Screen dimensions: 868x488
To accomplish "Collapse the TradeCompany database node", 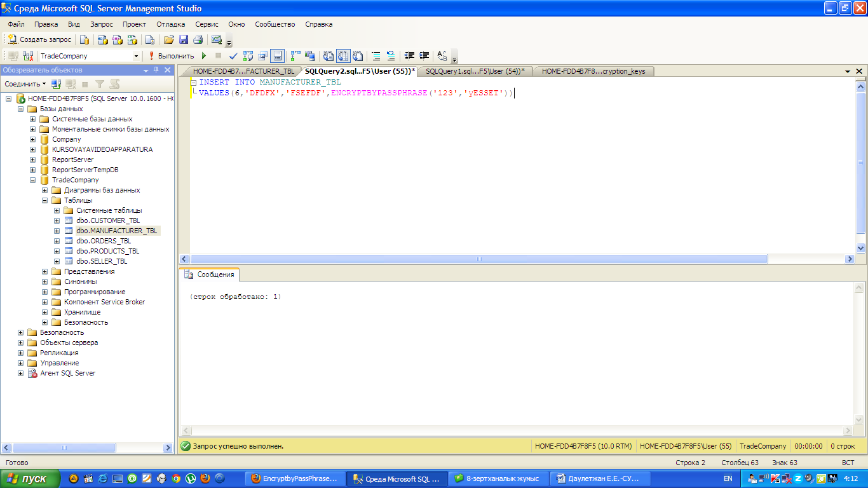I will (x=33, y=180).
